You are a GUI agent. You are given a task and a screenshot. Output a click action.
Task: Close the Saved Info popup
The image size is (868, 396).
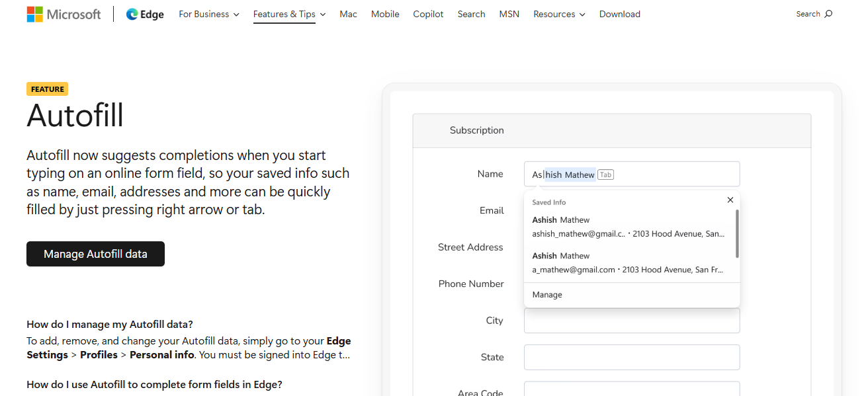[730, 200]
